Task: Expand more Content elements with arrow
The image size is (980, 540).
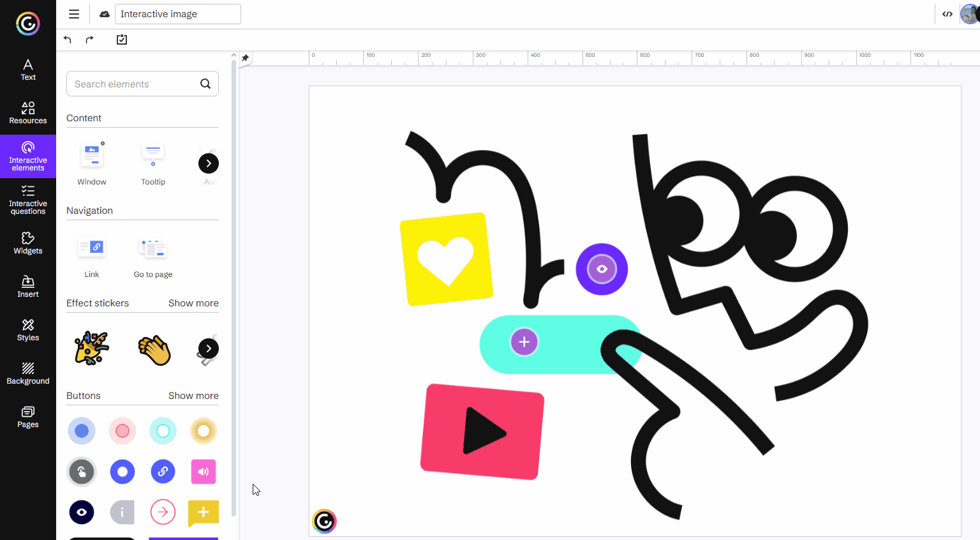Action: 209,163
